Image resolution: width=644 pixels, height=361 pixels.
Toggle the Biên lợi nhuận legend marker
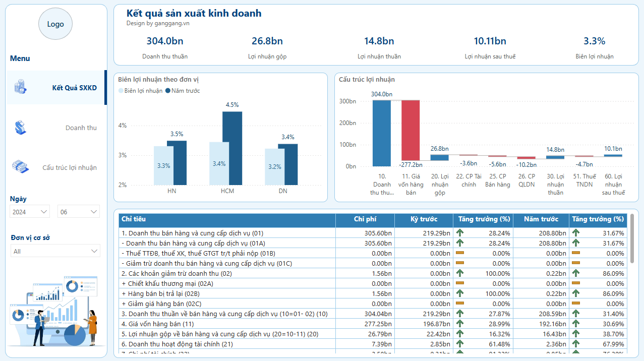pyautogui.click(x=121, y=91)
